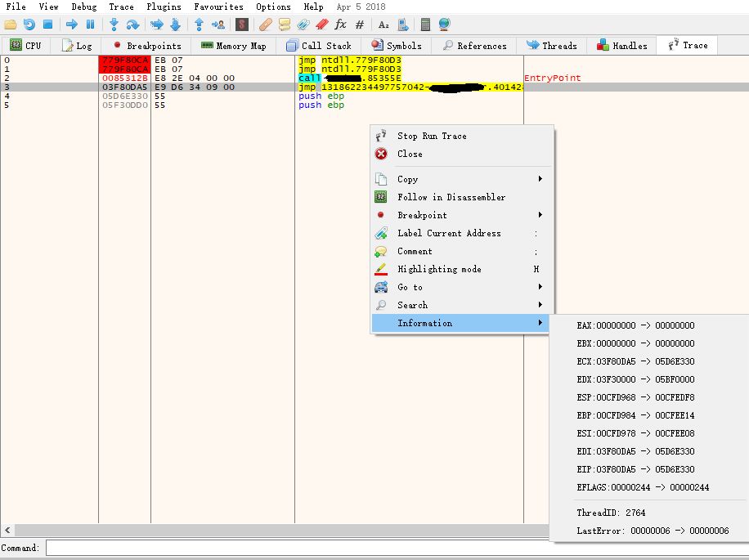Show the Labels list icon
Image resolution: width=749 pixels, height=560 pixels.
click(303, 25)
